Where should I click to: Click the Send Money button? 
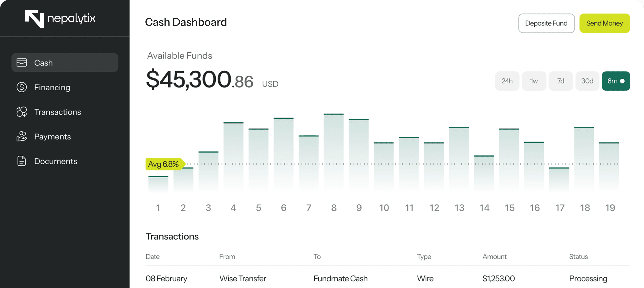(x=604, y=23)
